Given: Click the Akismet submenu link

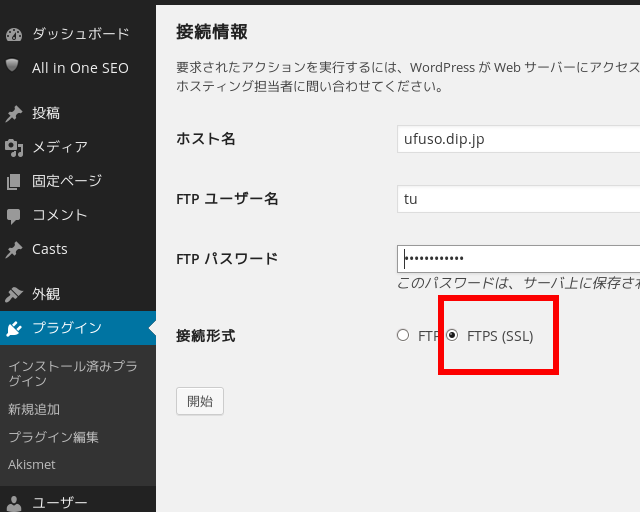Looking at the screenshot, I should [x=32, y=465].
